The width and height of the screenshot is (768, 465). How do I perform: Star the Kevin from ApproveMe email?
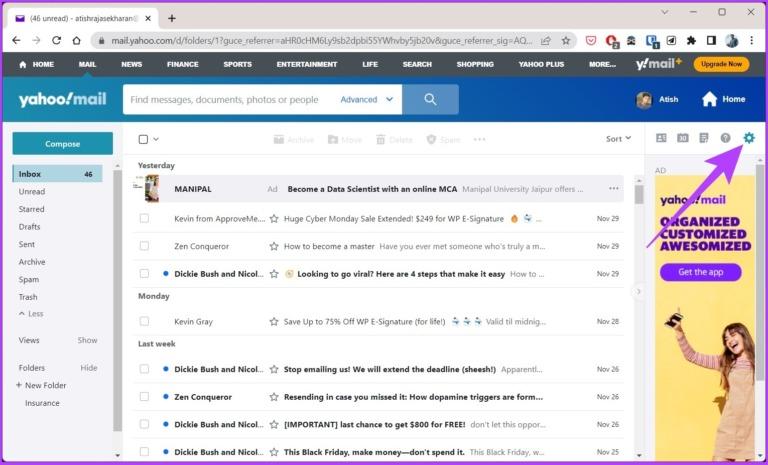[274, 219]
